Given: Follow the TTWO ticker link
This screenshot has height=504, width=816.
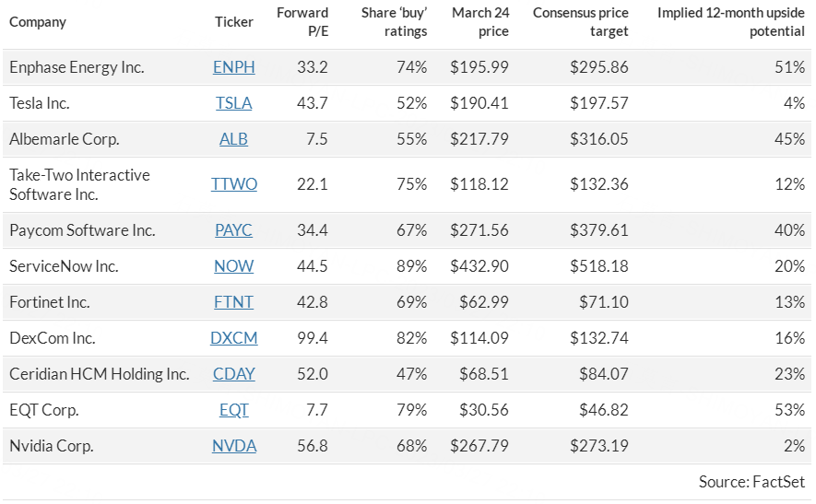Looking at the screenshot, I should 233,184.
